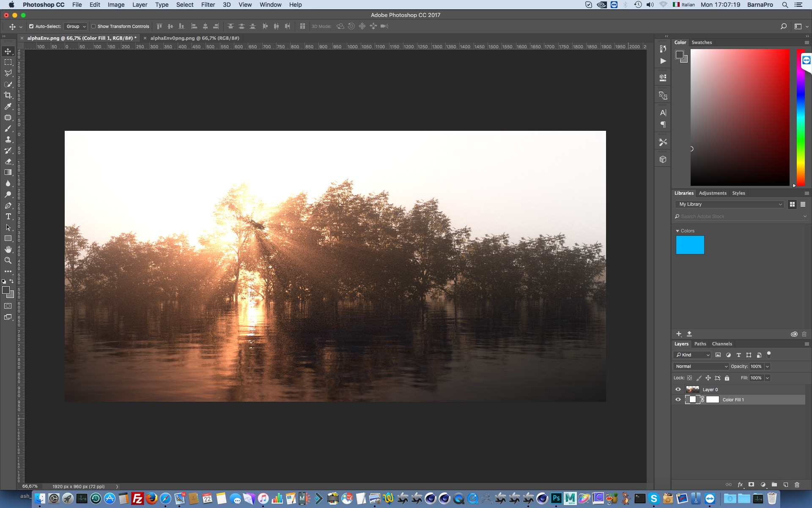Pick the Eraser tool
Image resolution: width=812 pixels, height=508 pixels.
click(8, 161)
